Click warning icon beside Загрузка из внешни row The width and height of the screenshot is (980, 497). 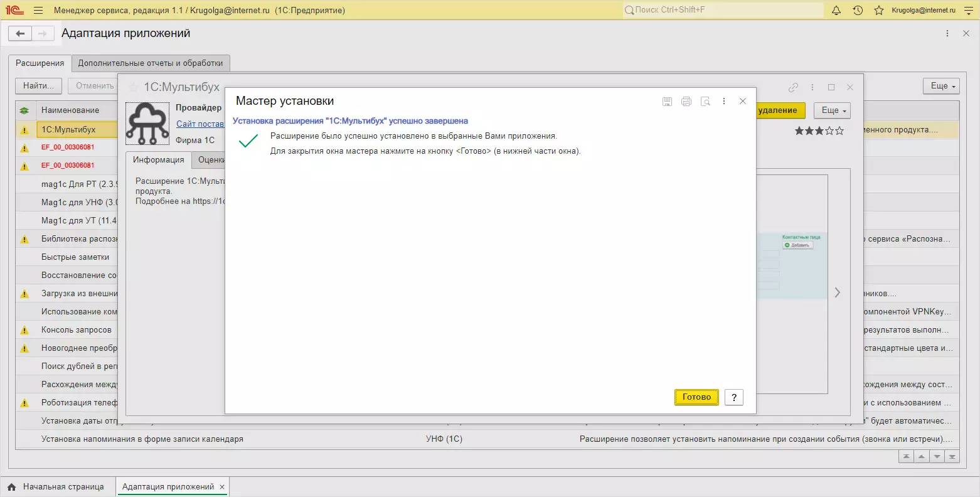24,294
